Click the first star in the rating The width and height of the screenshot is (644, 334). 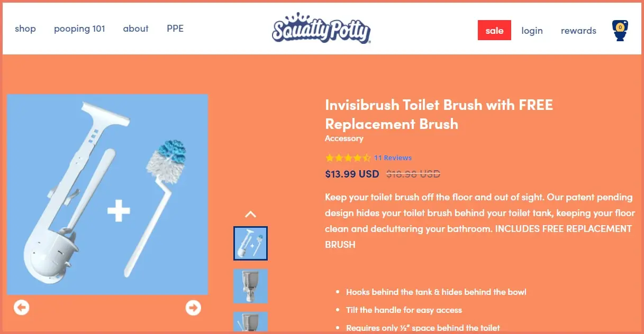pyautogui.click(x=329, y=157)
